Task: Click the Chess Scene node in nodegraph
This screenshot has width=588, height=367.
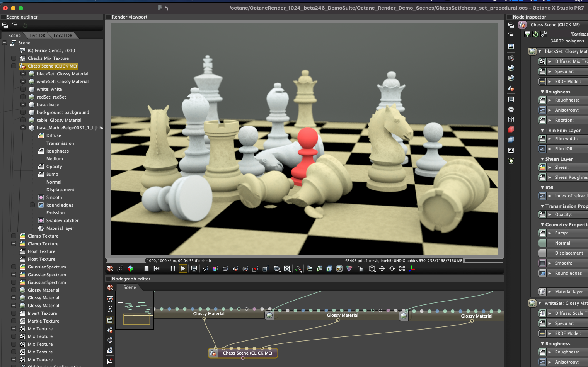Action: [243, 353]
